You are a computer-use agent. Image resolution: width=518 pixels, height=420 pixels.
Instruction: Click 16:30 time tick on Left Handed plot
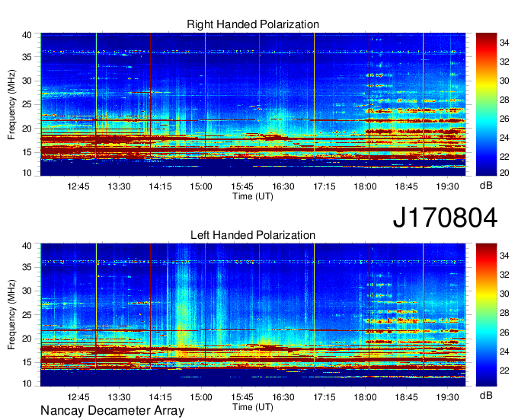click(283, 397)
